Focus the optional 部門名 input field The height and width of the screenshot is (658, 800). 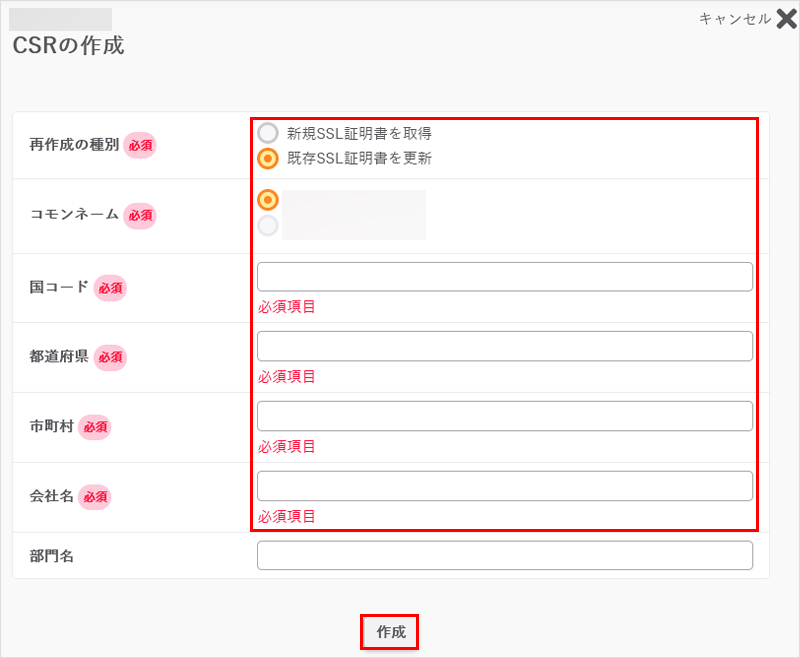[x=505, y=555]
